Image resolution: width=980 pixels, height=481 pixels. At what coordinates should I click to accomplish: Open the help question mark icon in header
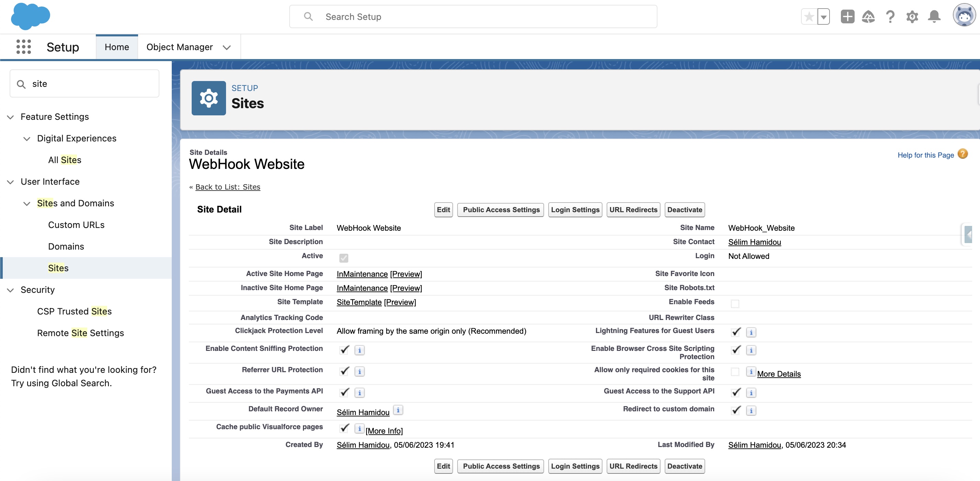coord(890,17)
